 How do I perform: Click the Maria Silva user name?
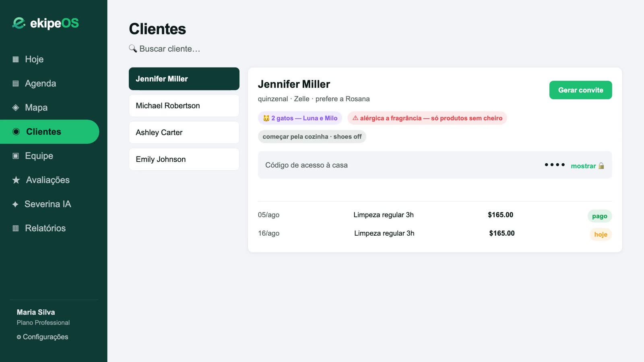tap(36, 312)
